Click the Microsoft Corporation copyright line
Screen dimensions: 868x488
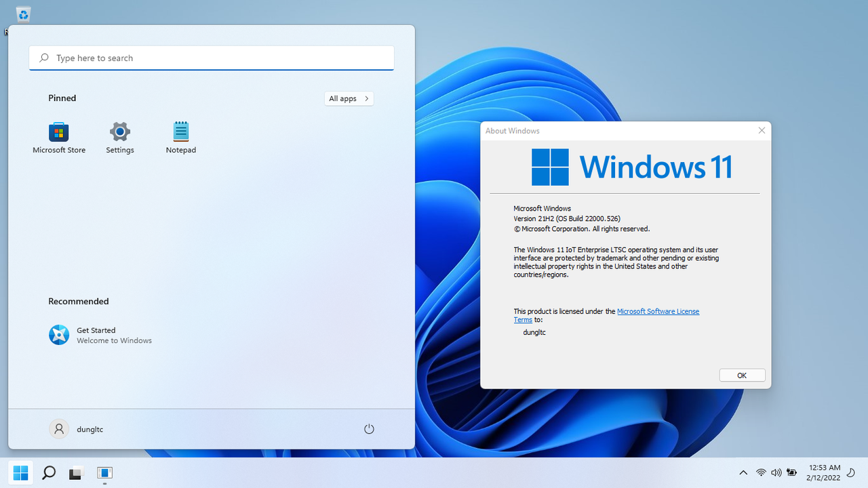click(582, 229)
